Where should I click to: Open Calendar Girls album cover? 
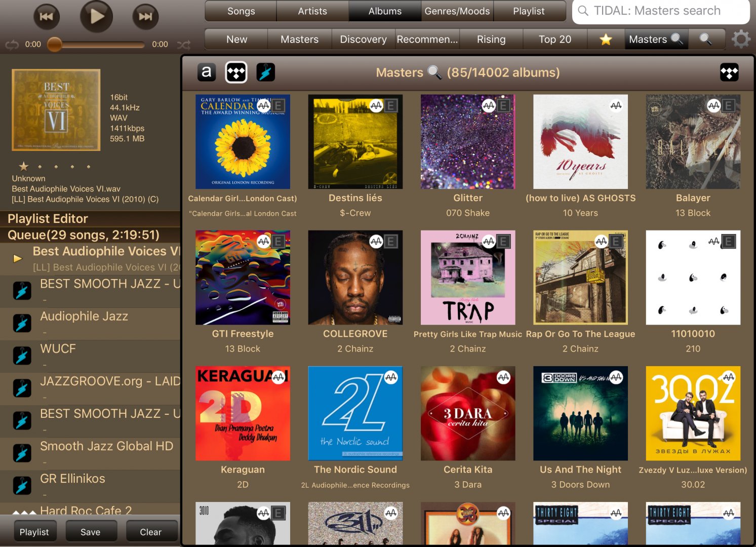(x=243, y=142)
